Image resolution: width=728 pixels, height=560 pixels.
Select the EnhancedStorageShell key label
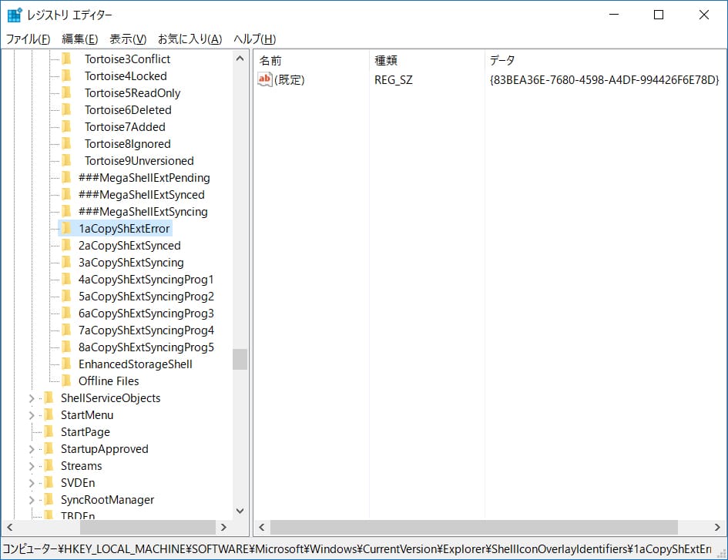click(x=135, y=364)
